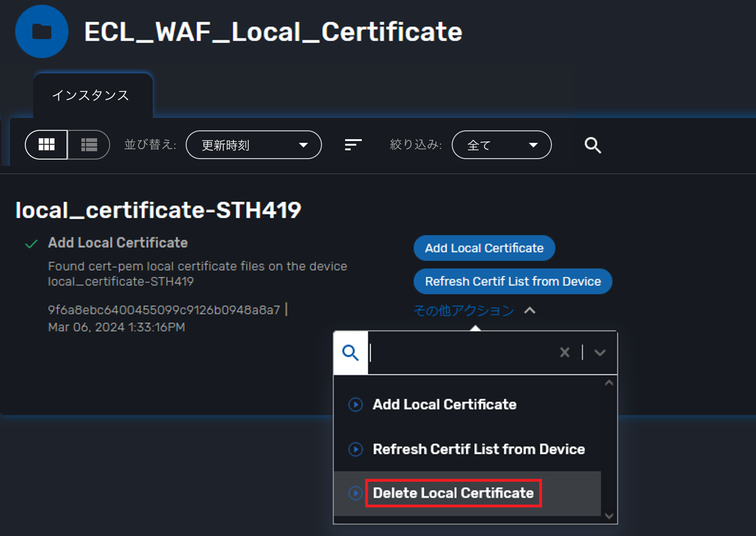Switch to list view icon
Viewport: 756px width, 536px height.
pyautogui.click(x=88, y=145)
